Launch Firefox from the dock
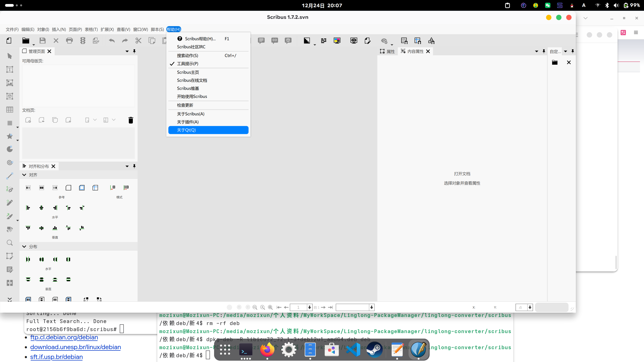644x362 pixels. coord(267,349)
